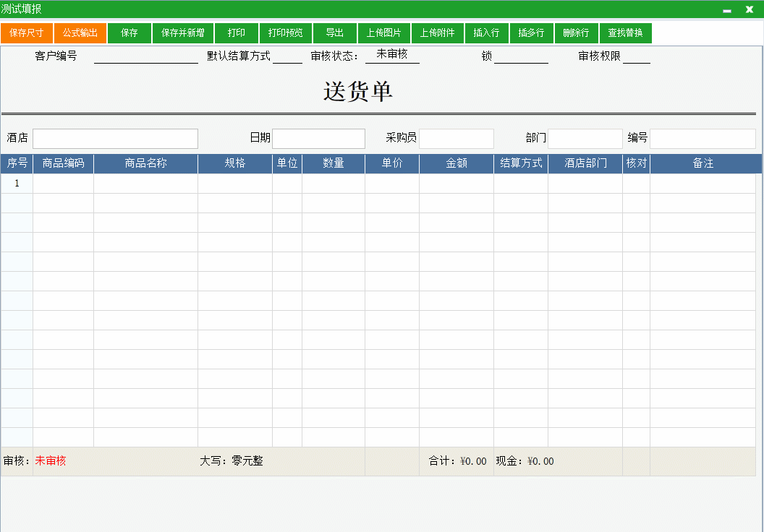Screen dimensions: 764x532
Task: Close the 测试填报 window
Action: click(x=750, y=9)
